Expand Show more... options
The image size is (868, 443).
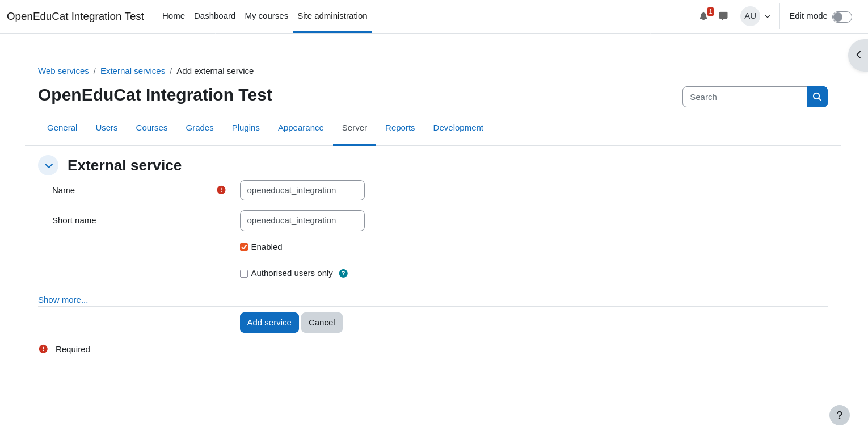click(63, 300)
